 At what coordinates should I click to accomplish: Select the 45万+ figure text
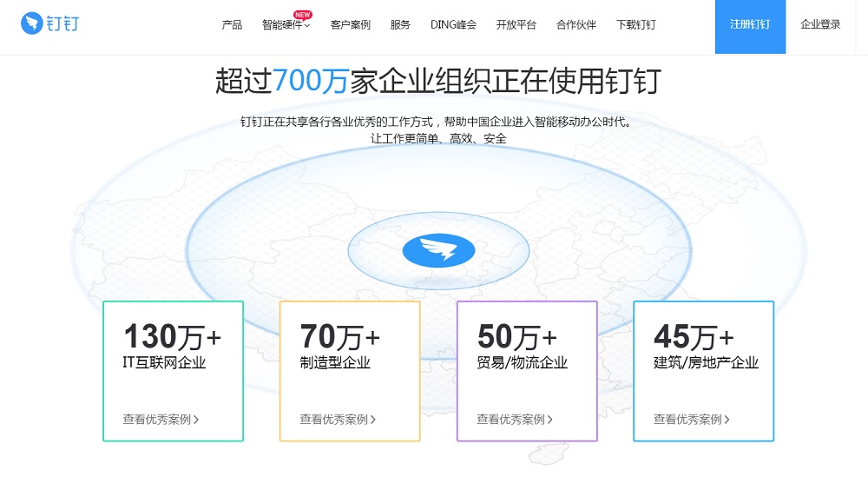(694, 336)
